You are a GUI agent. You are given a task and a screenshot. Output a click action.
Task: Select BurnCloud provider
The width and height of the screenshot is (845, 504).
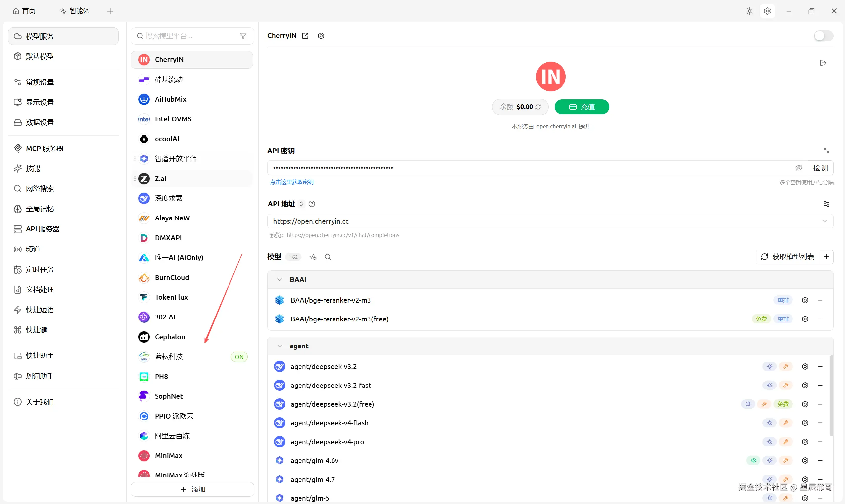(x=192, y=278)
